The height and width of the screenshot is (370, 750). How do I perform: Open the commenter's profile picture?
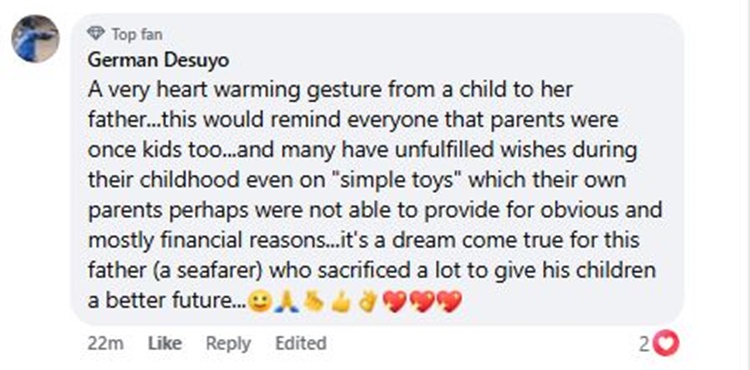(35, 39)
